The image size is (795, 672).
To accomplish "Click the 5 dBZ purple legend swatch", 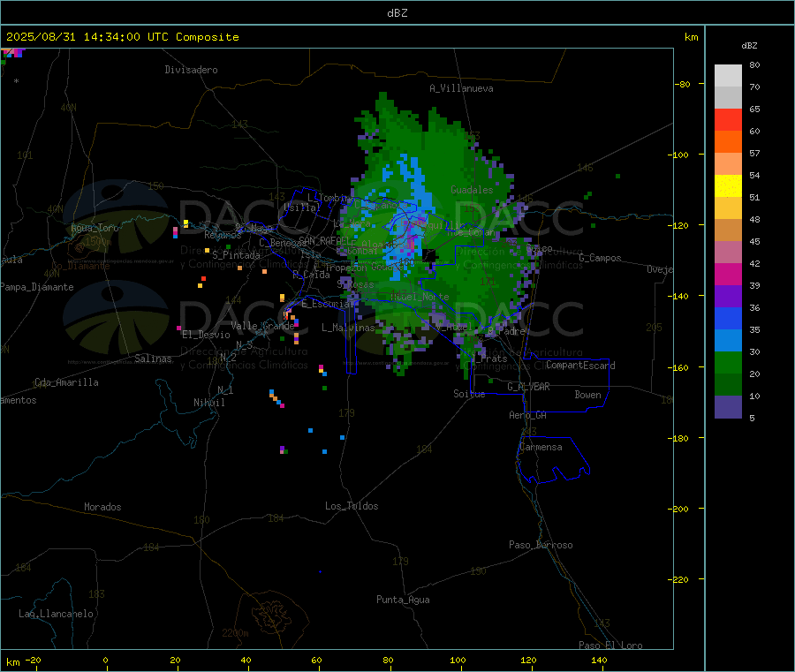I will tap(728, 406).
